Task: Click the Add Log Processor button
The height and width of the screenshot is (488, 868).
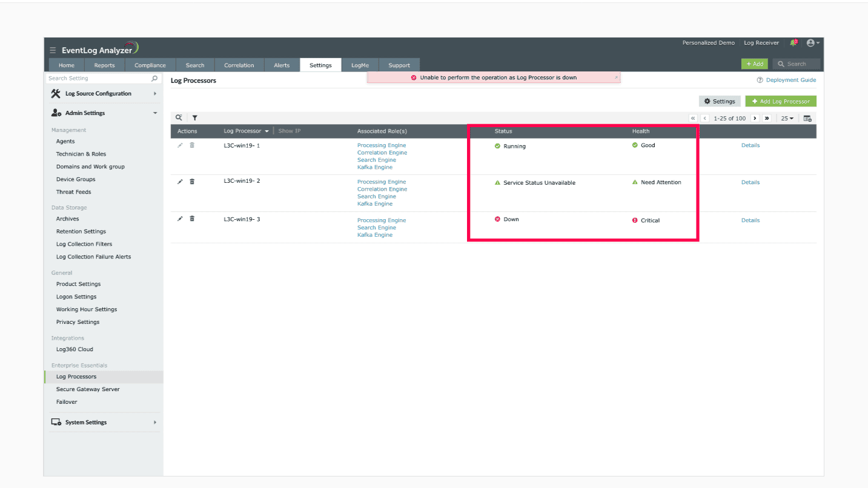Action: point(781,101)
